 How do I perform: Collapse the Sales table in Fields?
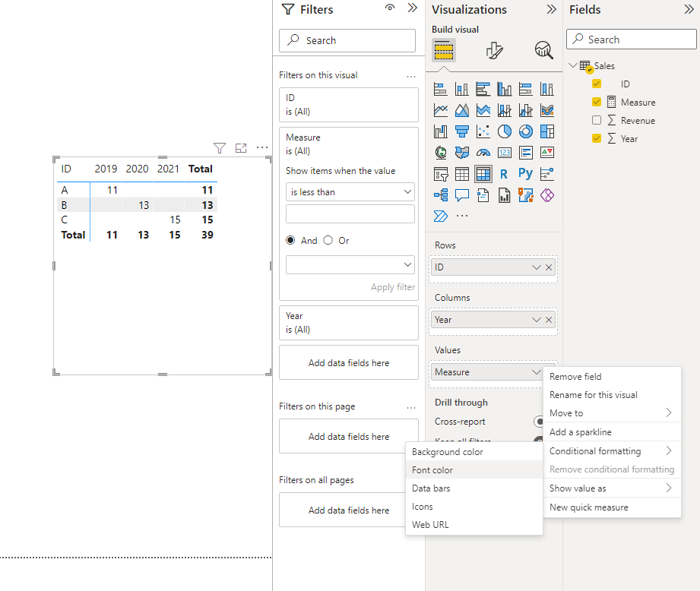[x=573, y=65]
